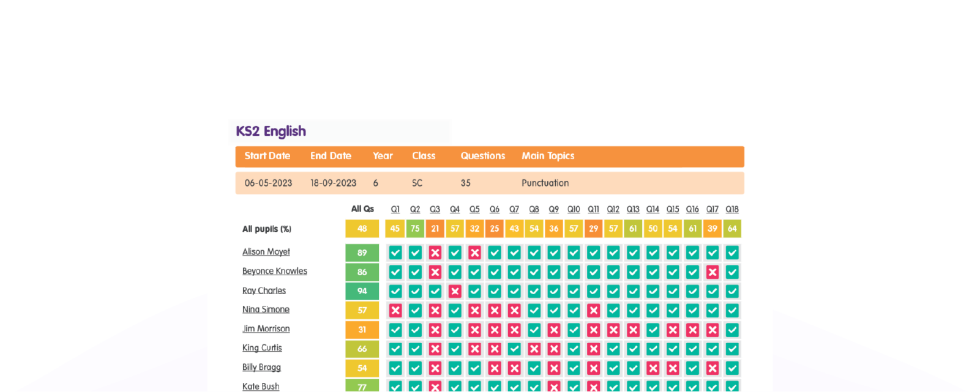
Task: Click the Main Topics column header
Action: tap(548, 156)
